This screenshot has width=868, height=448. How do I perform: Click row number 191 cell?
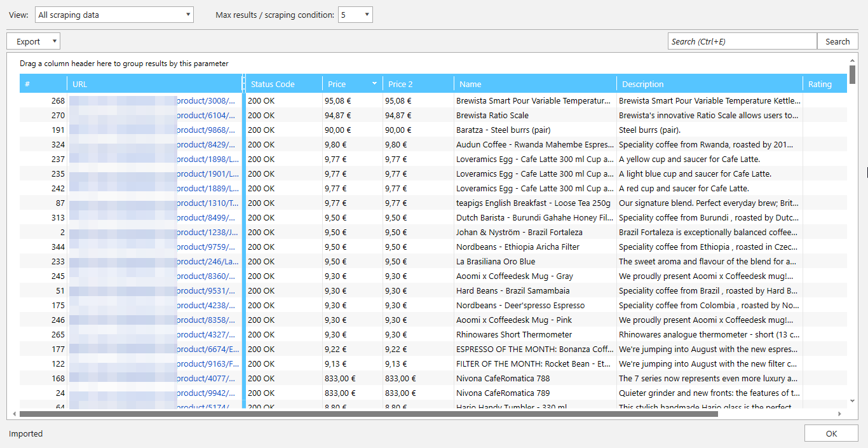click(x=43, y=130)
